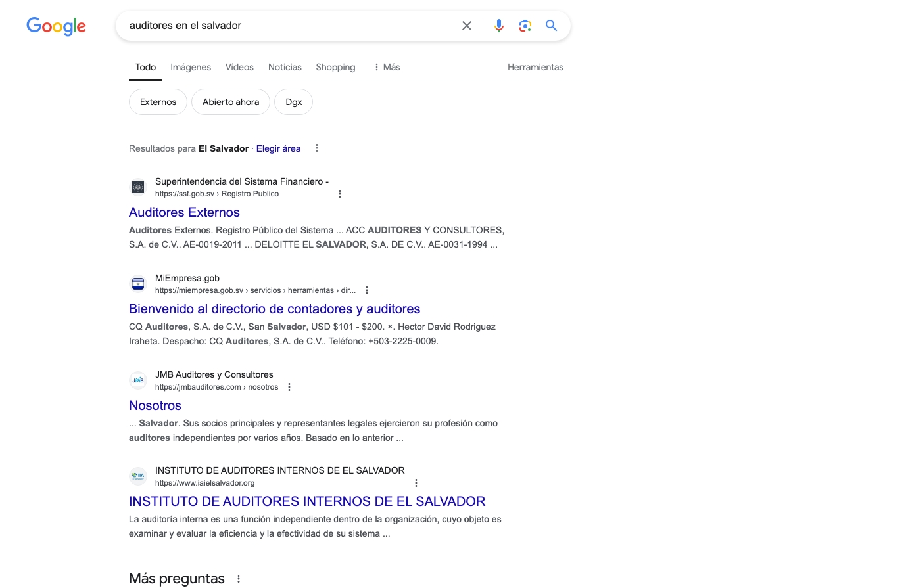
Task: Open the three-dot menu for iaielsalvador.org result
Action: (416, 483)
